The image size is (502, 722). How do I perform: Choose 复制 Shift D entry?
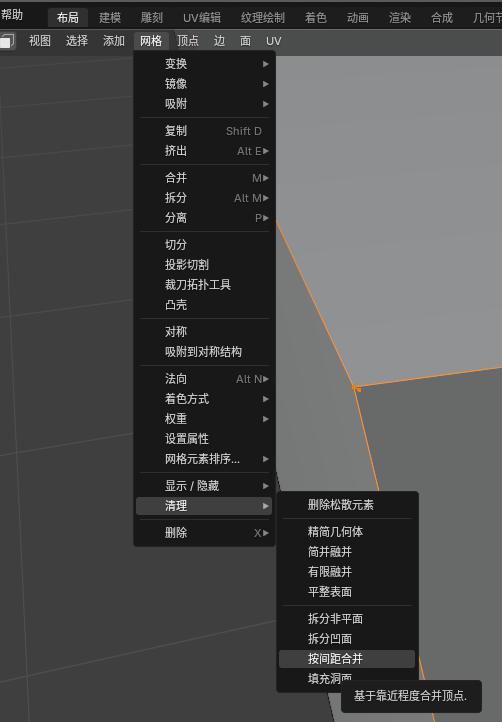[x=204, y=131]
